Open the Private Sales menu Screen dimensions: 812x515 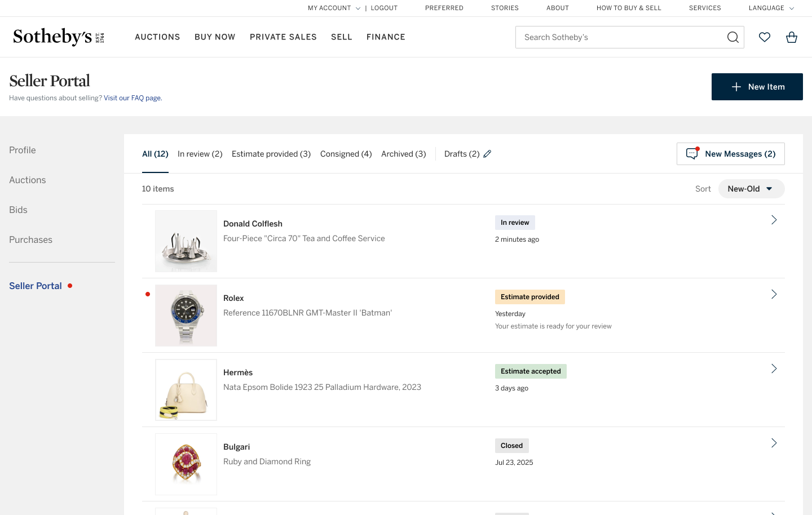point(283,37)
